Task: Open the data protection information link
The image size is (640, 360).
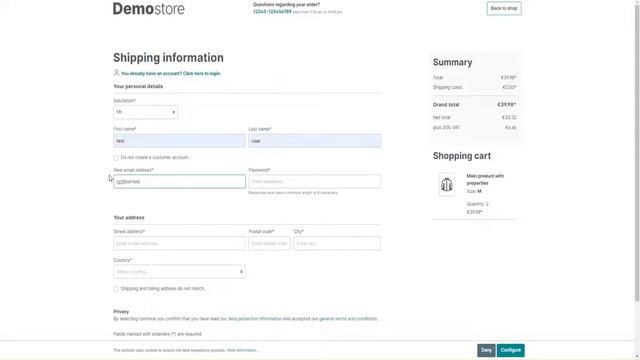Action: pos(255,319)
